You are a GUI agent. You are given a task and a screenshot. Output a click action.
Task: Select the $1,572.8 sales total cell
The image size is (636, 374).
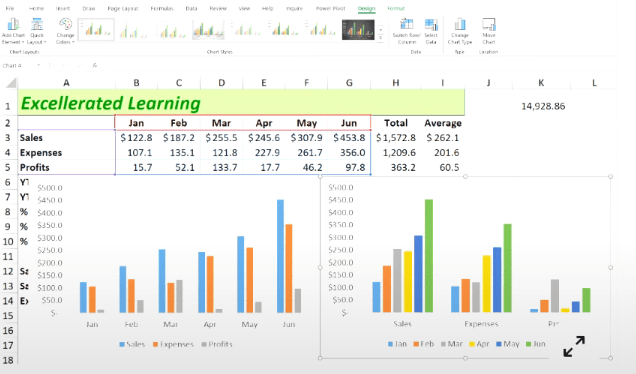(395, 138)
